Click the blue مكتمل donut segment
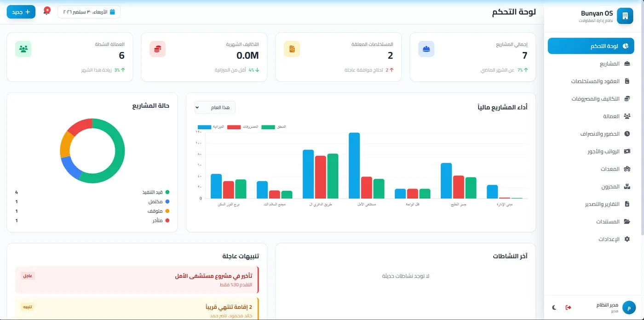The width and height of the screenshot is (644, 320). pyautogui.click(x=70, y=168)
